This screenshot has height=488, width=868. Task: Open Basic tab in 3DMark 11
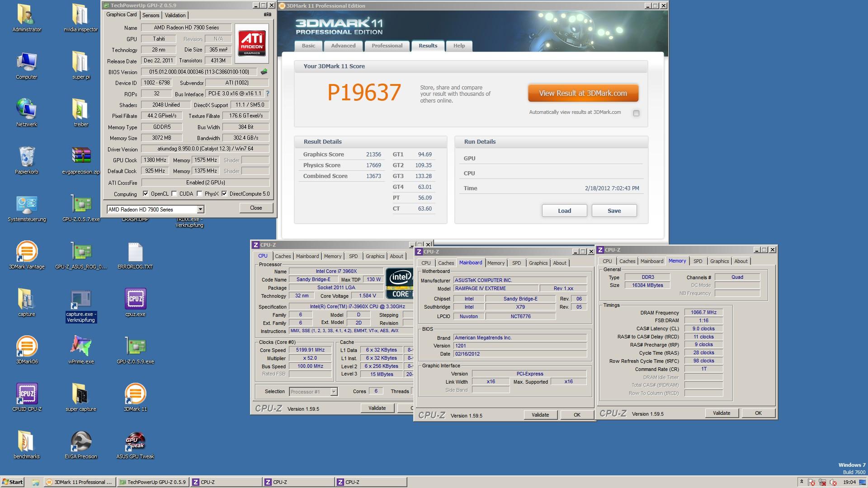tap(309, 46)
